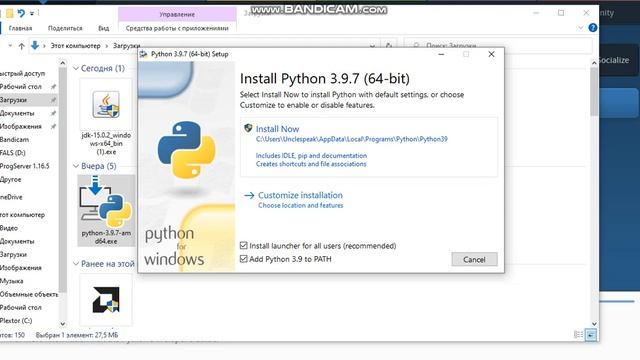Open Средства работы с приложениями tab
Screen dimensions: 640x360
177,28
